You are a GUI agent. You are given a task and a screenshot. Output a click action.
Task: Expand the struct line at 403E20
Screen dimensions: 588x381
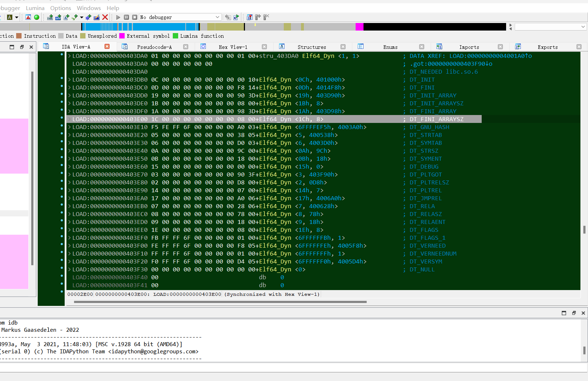pos(70,135)
